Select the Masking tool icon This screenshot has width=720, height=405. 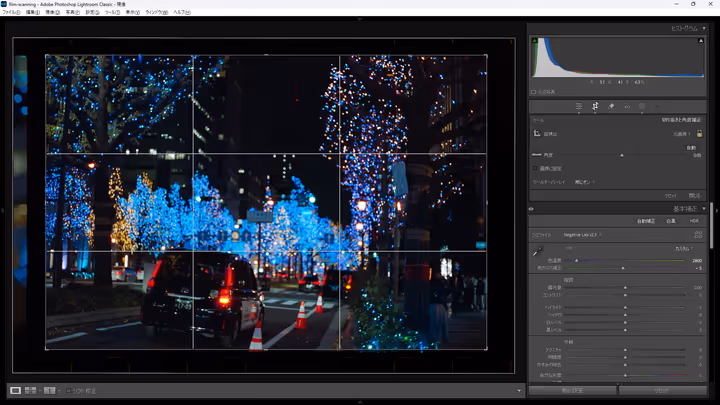(643, 106)
